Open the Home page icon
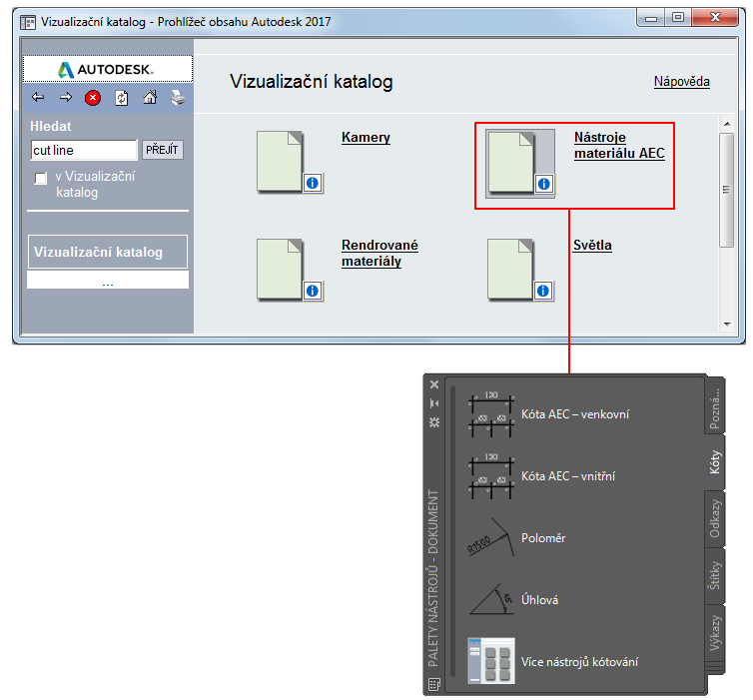The width and height of the screenshot is (753, 700). coord(150,98)
